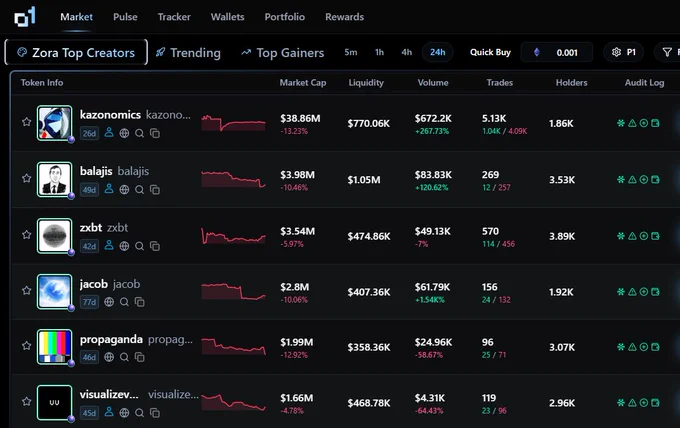
Task: Open jacob website globe icon
Action: pyautogui.click(x=109, y=302)
